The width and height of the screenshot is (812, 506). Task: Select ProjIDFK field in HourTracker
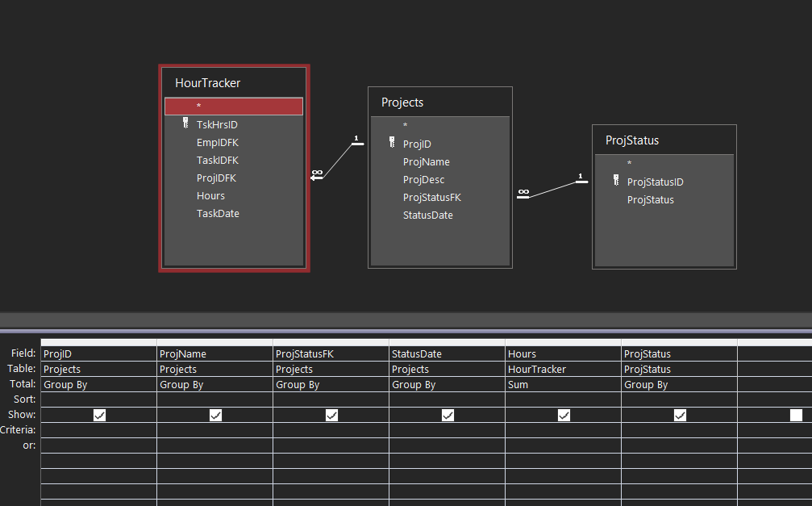234,178
